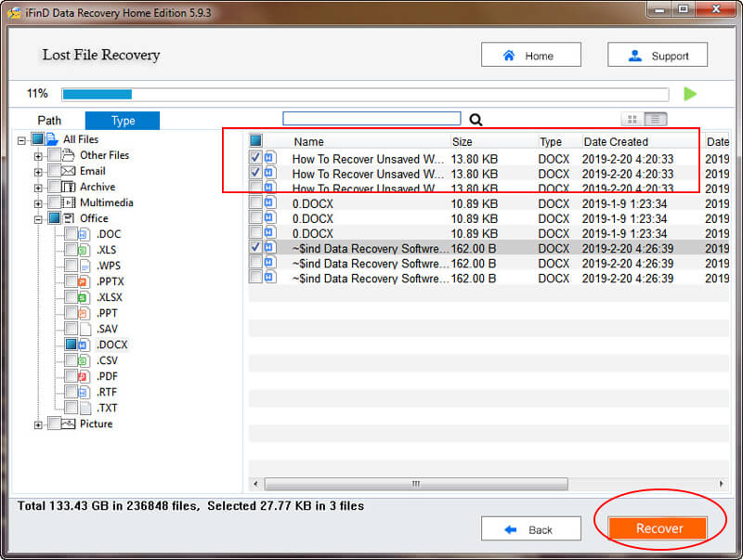Image resolution: width=743 pixels, height=560 pixels.
Task: Collapse the Office tree node
Action: pos(38,219)
